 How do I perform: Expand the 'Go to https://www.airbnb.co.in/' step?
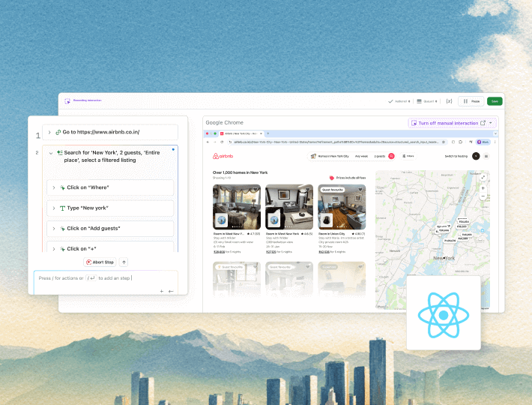[x=49, y=133]
